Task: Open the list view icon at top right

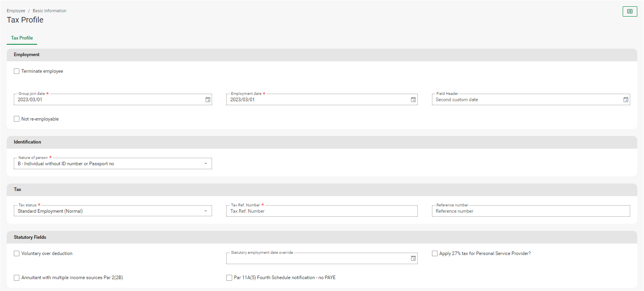Action: coord(629,11)
